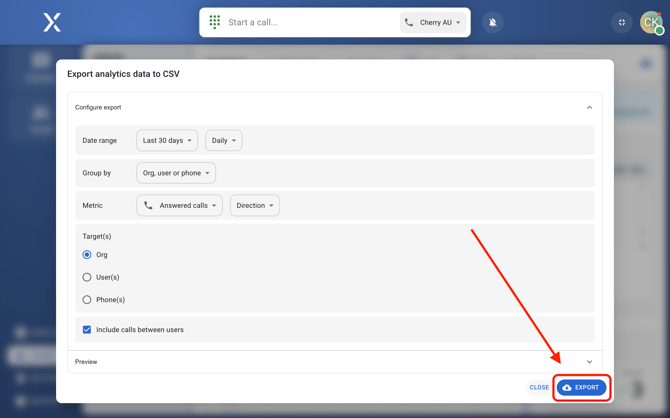Screen dimensions: 670x418
Task: Open the Cherry AU phone selector
Action: [434, 22]
